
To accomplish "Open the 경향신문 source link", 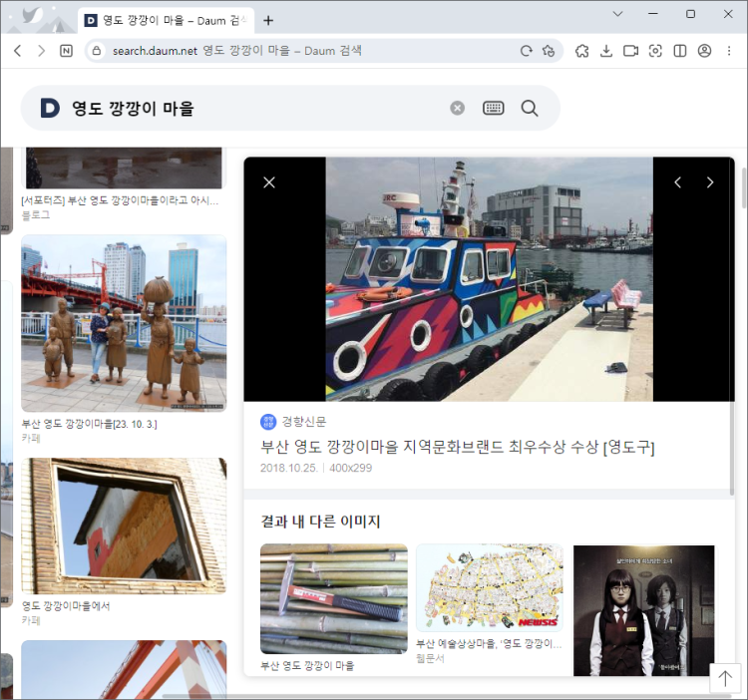I will (303, 422).
